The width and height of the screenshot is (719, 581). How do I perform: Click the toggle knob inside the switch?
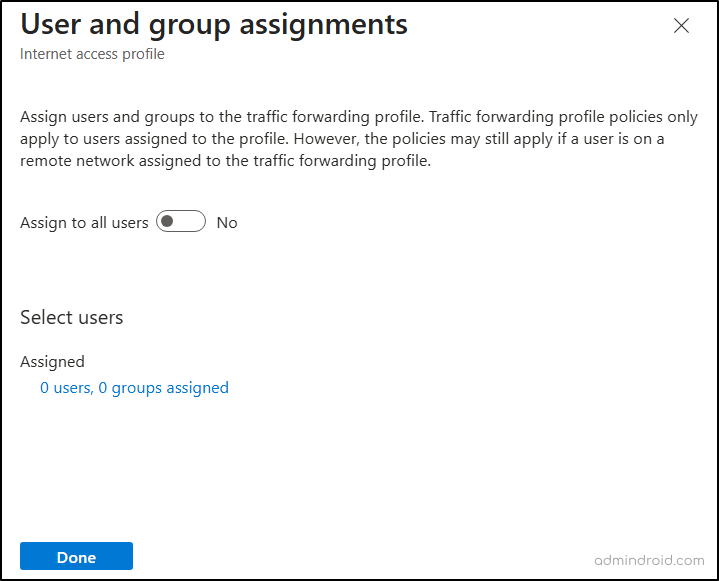168,222
